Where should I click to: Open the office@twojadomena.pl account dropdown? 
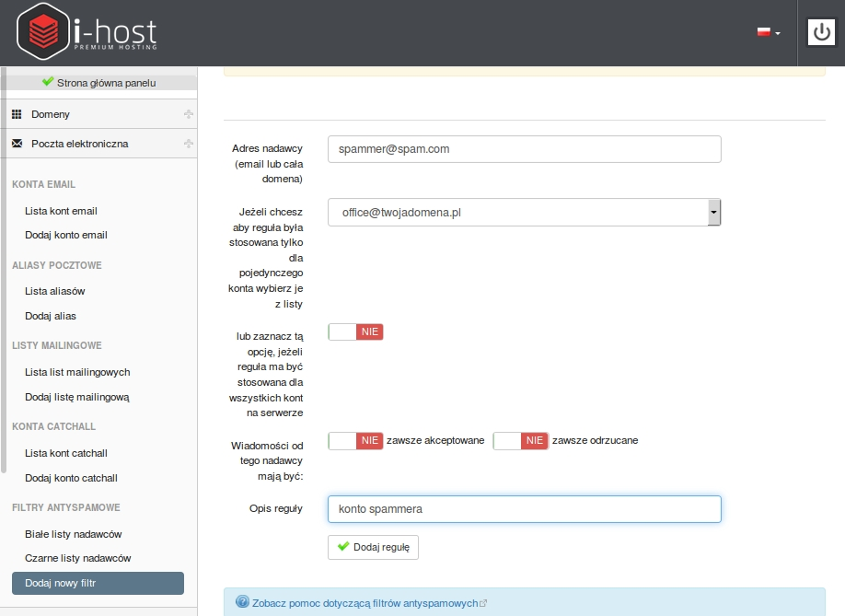pyautogui.click(x=525, y=213)
